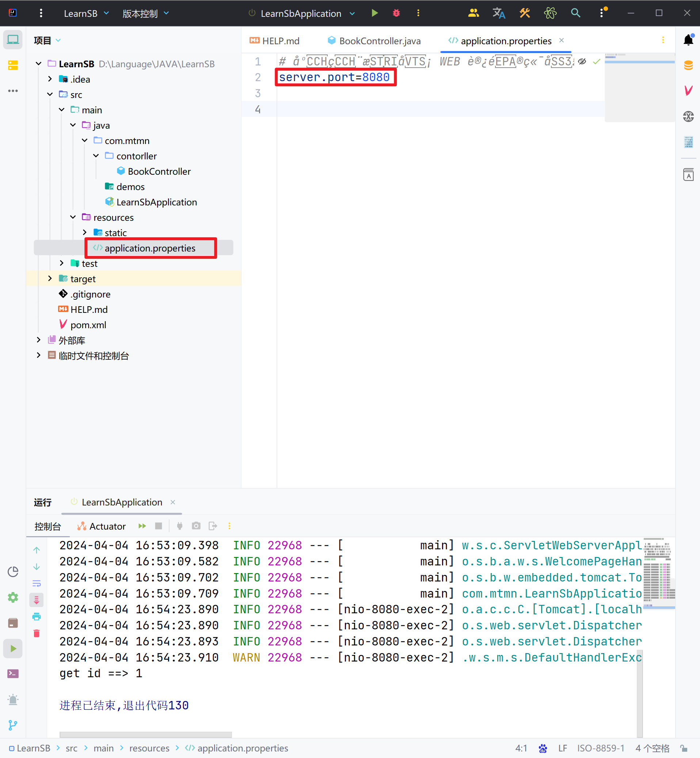This screenshot has width=700, height=758.
Task: Open the Git branch tool window
Action: point(13,725)
